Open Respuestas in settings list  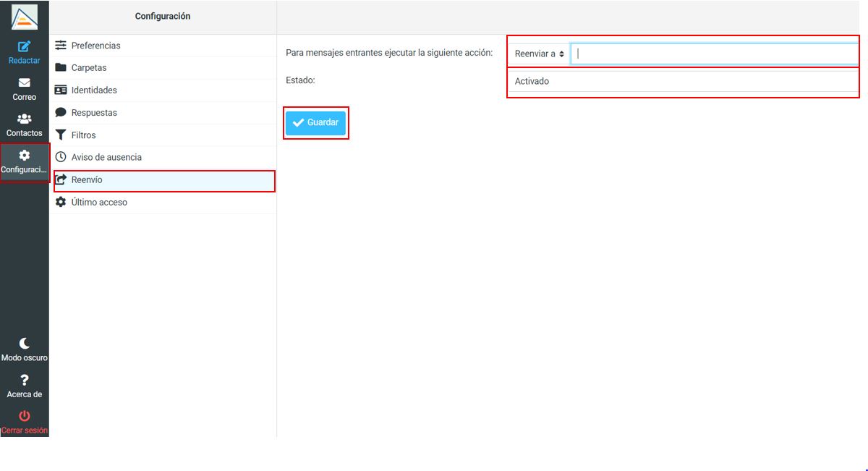point(94,113)
